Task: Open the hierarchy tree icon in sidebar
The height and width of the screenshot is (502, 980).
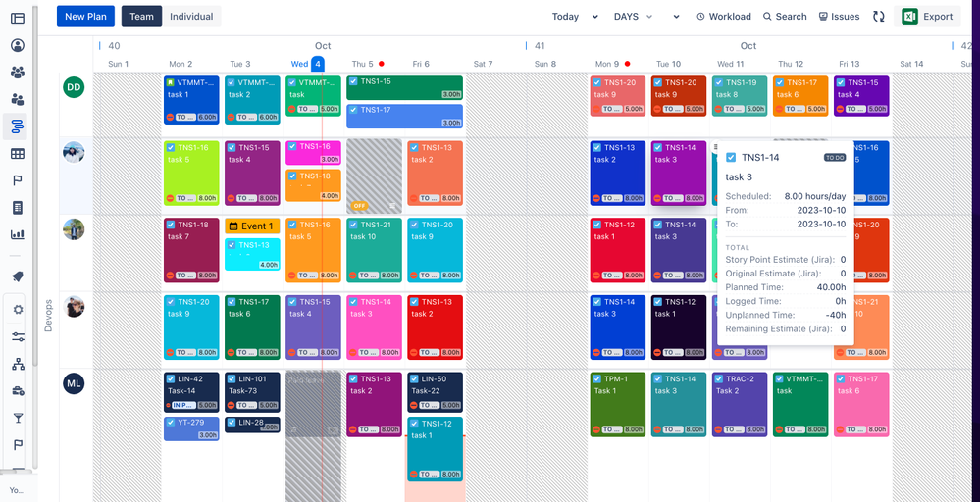Action: pos(18,365)
